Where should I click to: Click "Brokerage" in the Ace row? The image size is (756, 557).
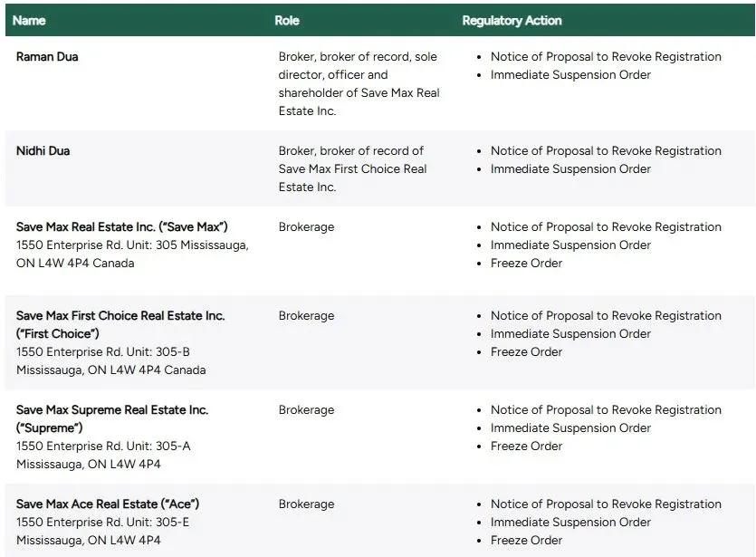306,504
